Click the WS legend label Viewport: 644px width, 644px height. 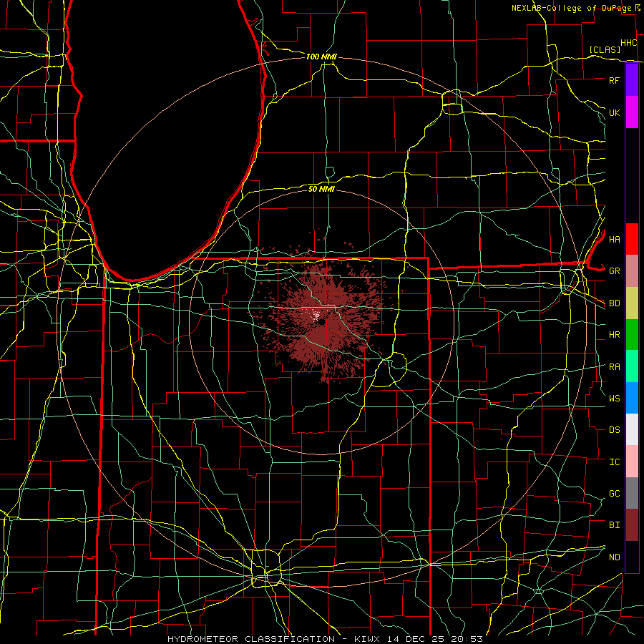point(614,399)
